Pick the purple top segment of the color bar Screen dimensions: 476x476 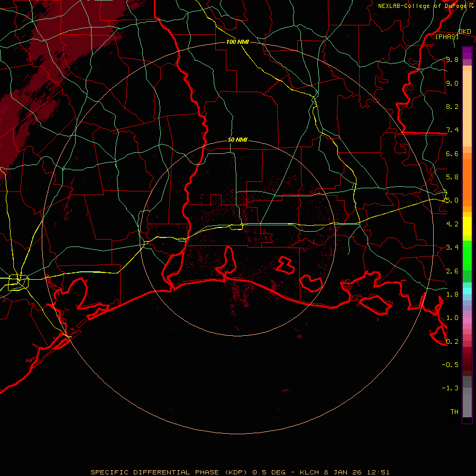click(x=467, y=53)
